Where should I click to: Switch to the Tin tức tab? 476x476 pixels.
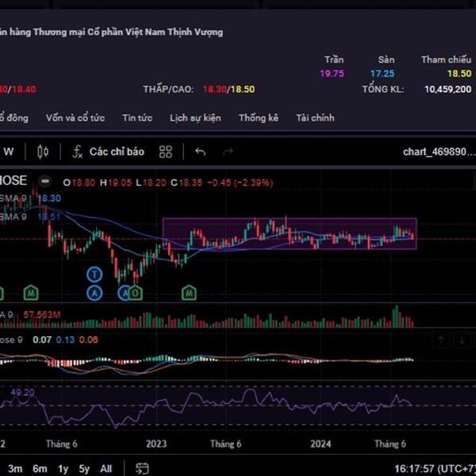[x=137, y=117]
